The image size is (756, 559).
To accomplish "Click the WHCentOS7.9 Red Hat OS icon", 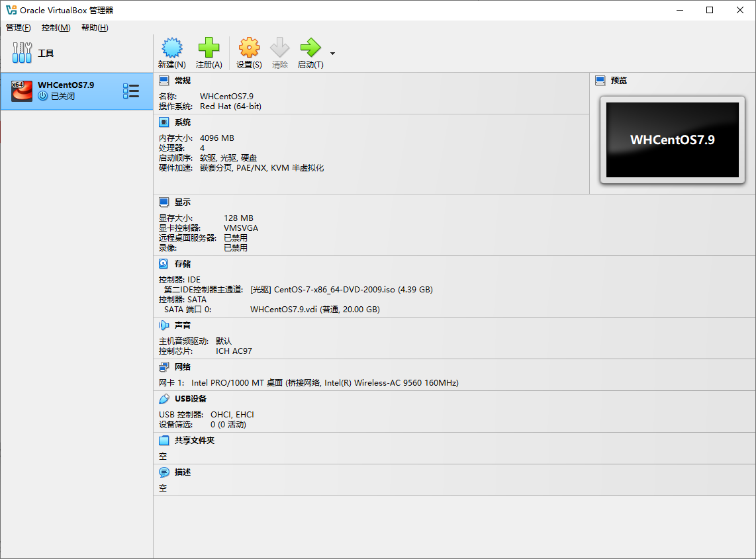I will point(22,91).
